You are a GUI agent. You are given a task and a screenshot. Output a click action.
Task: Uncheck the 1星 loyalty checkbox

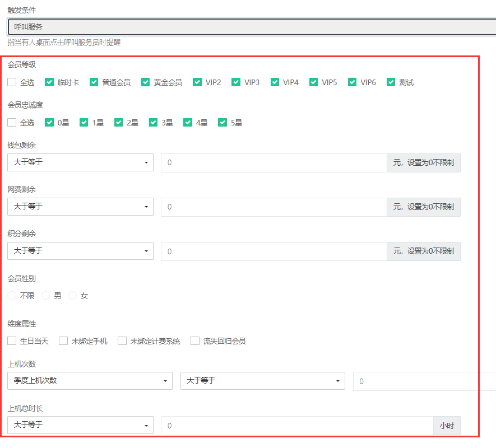[x=84, y=122]
